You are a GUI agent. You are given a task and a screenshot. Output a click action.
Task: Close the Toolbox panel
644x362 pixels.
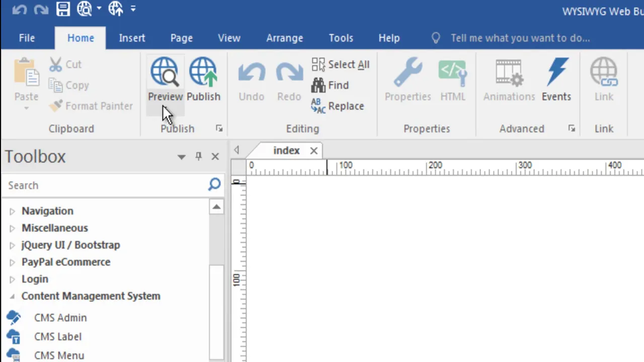[x=215, y=156]
